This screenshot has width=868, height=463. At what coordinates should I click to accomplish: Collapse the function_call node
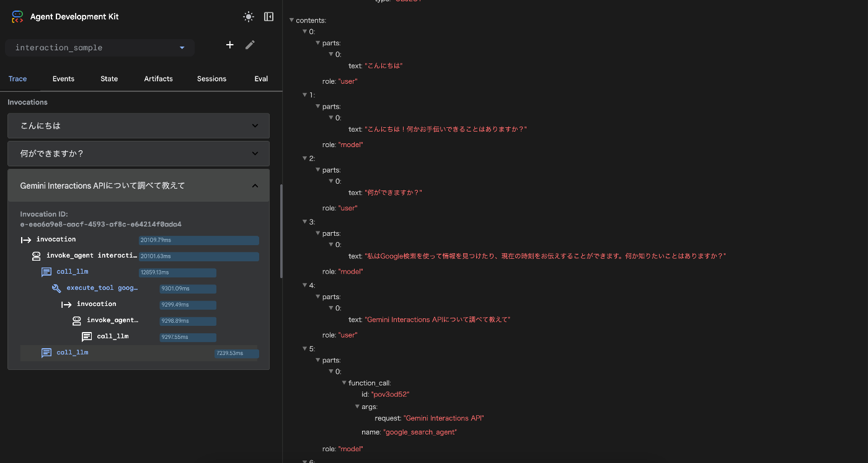coord(344,383)
